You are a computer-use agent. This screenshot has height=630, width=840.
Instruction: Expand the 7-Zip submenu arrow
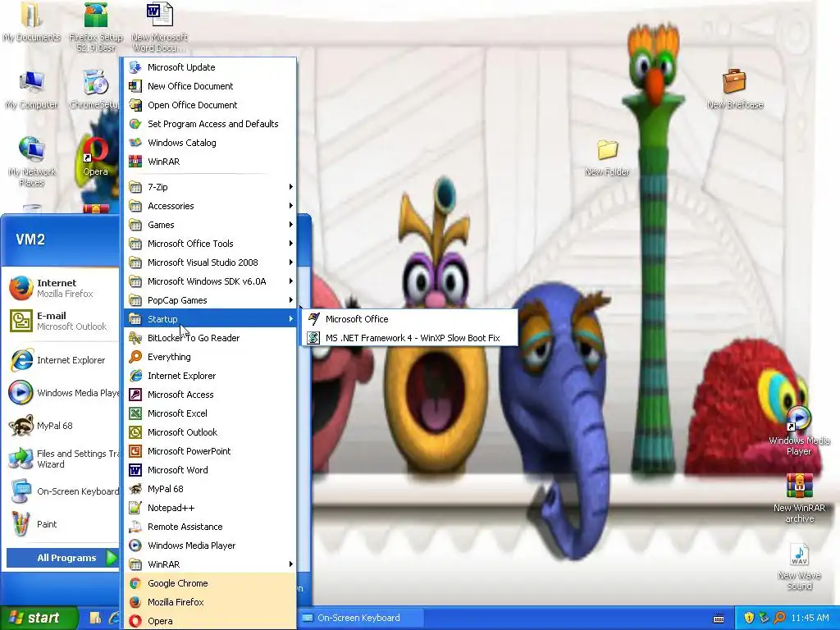291,187
